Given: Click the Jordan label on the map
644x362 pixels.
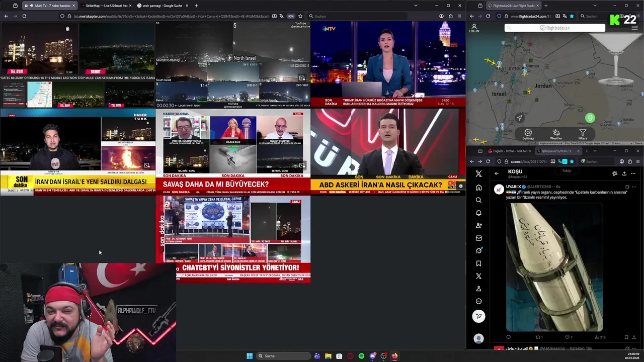Looking at the screenshot, I should point(543,86).
